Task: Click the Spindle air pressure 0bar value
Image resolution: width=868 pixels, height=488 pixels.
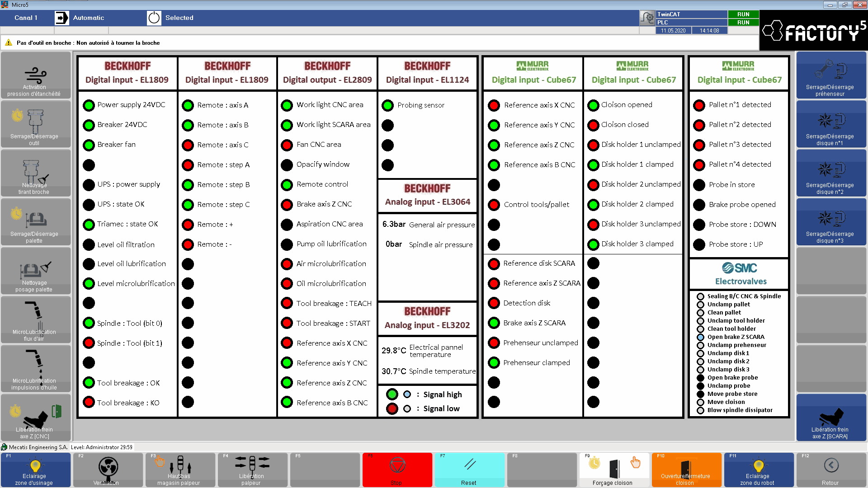Action: [x=394, y=244]
